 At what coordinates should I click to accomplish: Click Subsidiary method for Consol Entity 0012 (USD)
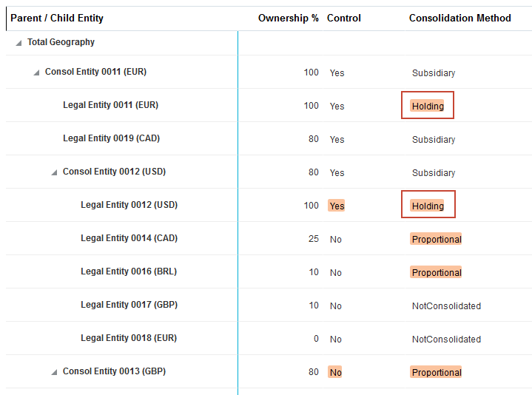point(434,172)
